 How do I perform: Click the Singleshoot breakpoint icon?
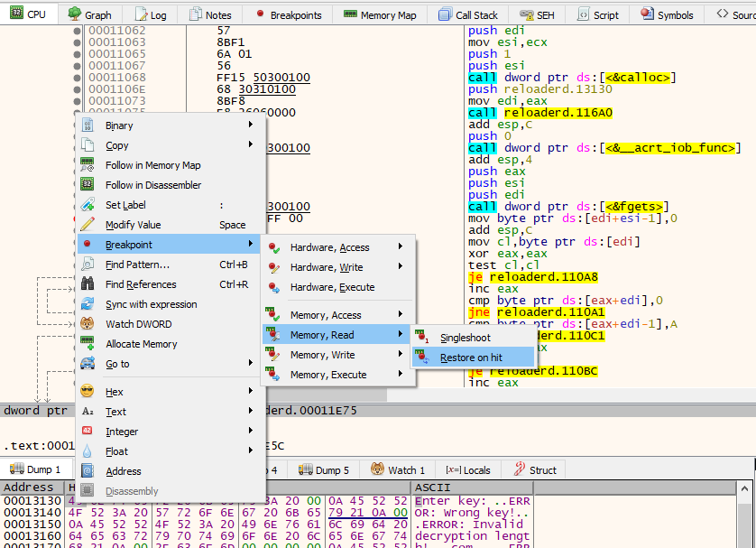tap(422, 337)
